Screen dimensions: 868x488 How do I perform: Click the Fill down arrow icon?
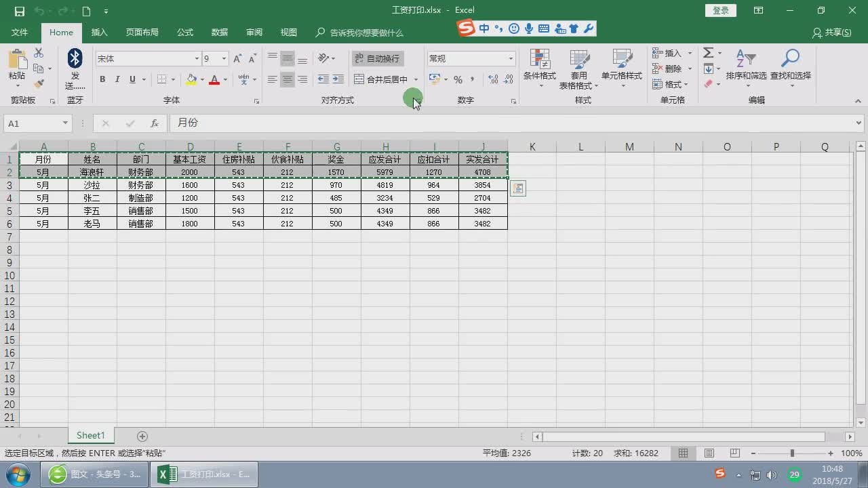(708, 68)
